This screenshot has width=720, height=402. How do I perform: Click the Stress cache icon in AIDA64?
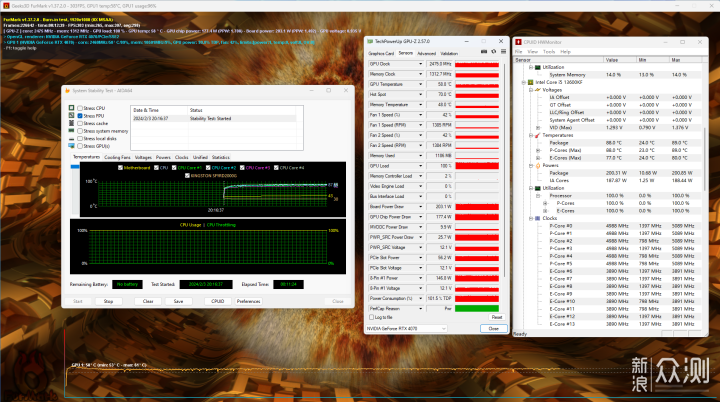click(71, 123)
